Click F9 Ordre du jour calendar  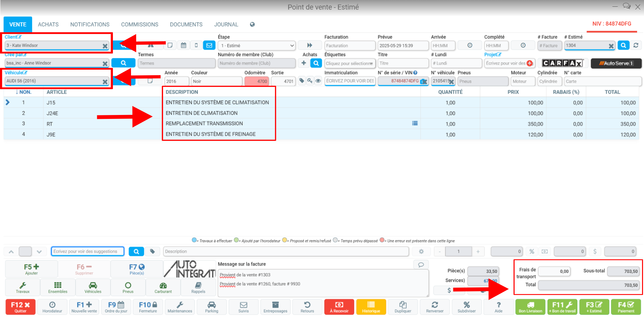(x=116, y=307)
